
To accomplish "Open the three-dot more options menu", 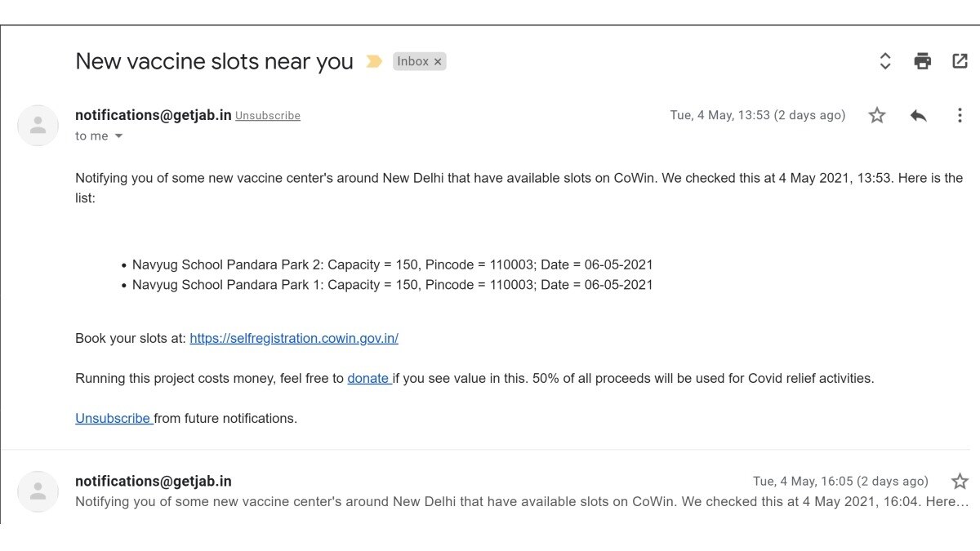I will (x=960, y=116).
